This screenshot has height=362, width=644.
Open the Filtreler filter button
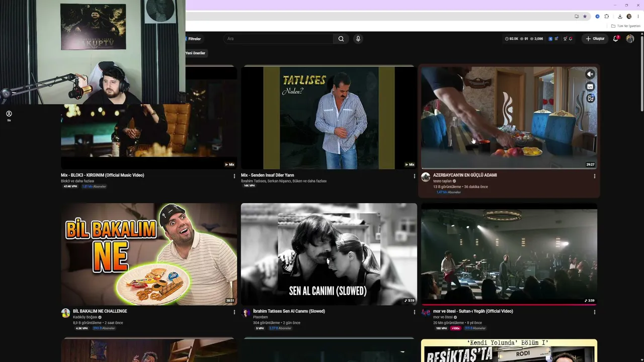click(193, 39)
